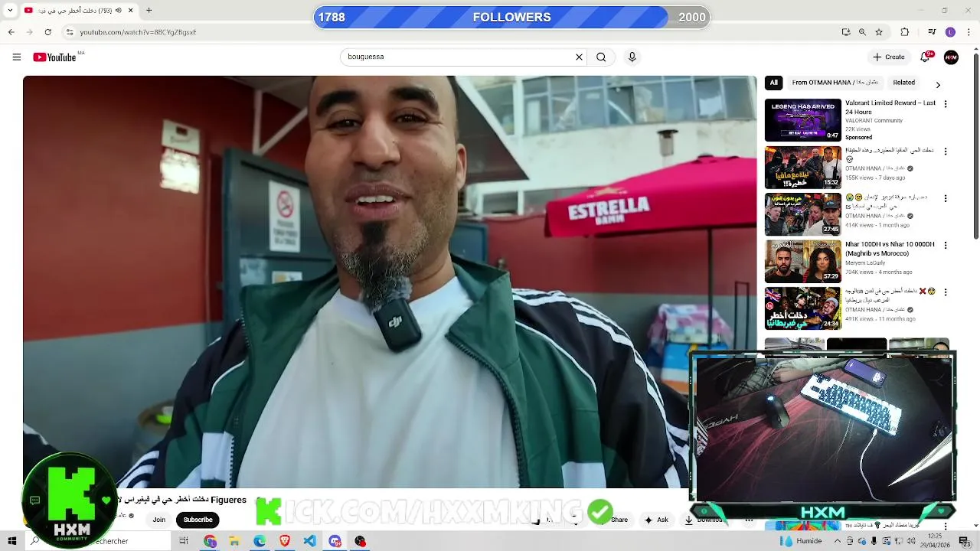Clear the 'bouguessa' search text

[x=579, y=57]
